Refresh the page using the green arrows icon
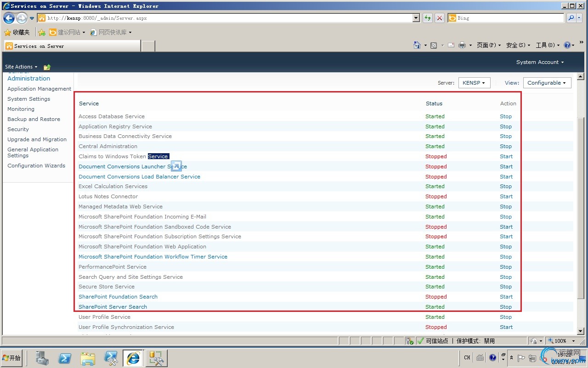Screen dimensions: 588x368 coord(428,18)
